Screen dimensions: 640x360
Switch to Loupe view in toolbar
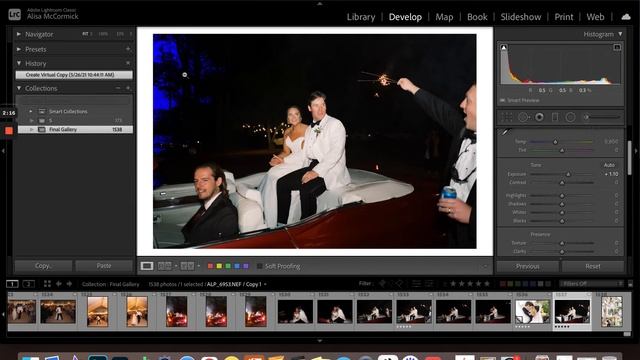[147, 266]
